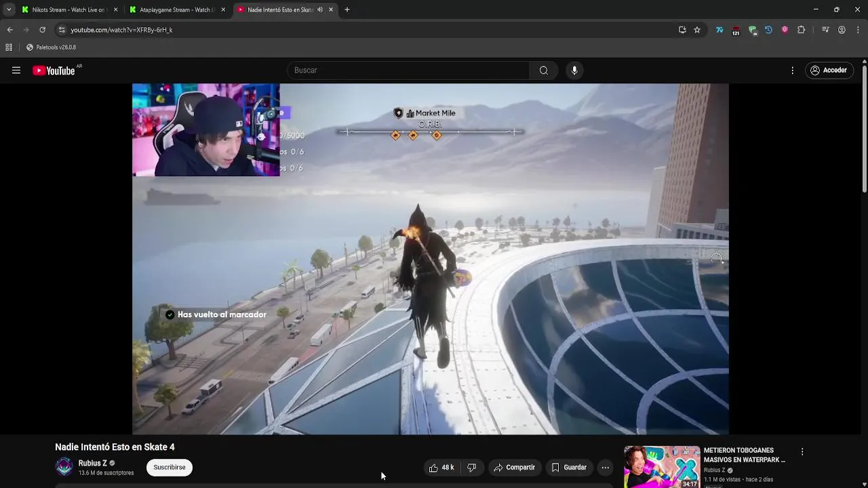Expand the tab search dropdown arrow
Image resolution: width=868 pixels, height=488 pixels.
pos(9,9)
